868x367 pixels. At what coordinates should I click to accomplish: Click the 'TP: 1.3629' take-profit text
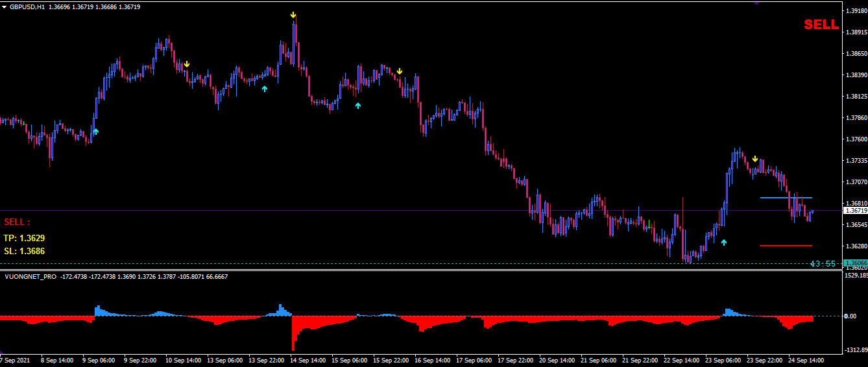[24, 238]
